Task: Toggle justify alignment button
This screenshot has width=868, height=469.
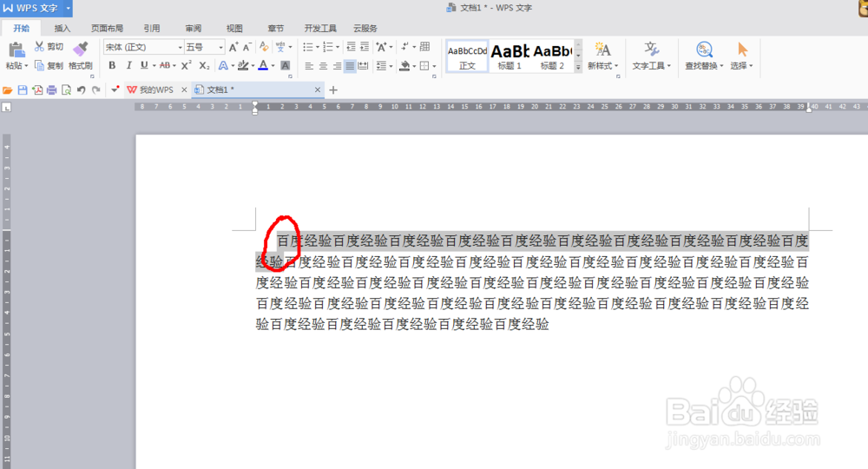Action: (x=350, y=66)
